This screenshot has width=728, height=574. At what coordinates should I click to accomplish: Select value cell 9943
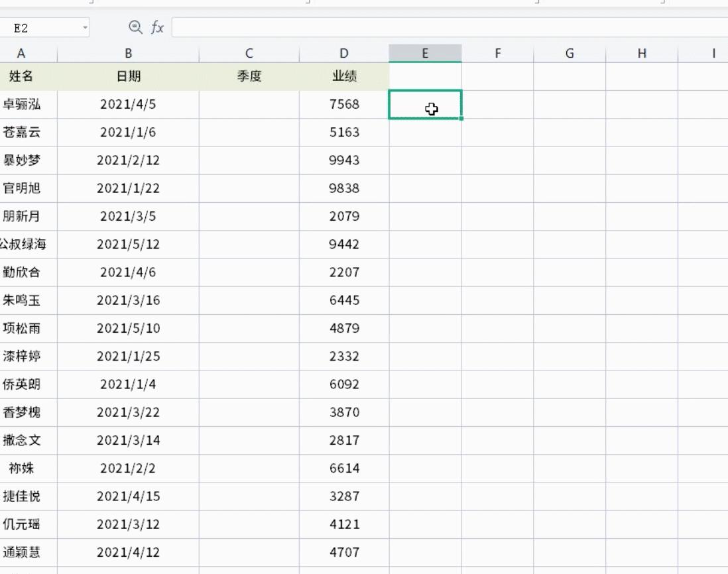click(x=344, y=160)
